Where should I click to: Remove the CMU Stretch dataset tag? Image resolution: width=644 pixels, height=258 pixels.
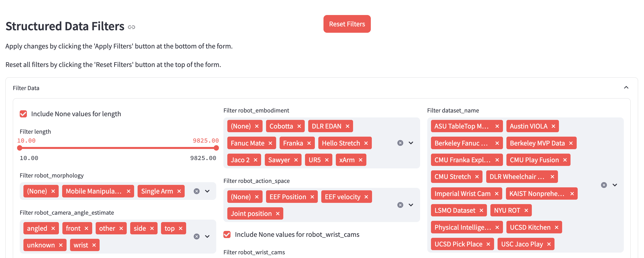[477, 177]
